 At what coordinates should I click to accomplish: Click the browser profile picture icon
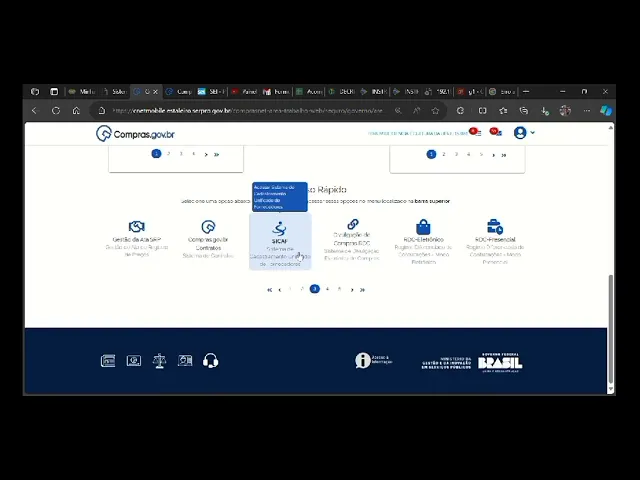(565, 111)
